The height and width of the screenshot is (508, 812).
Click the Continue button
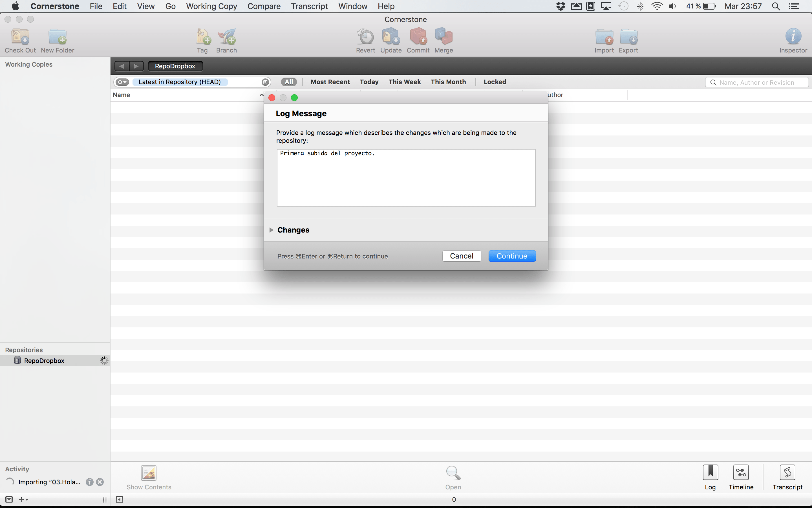pos(512,256)
